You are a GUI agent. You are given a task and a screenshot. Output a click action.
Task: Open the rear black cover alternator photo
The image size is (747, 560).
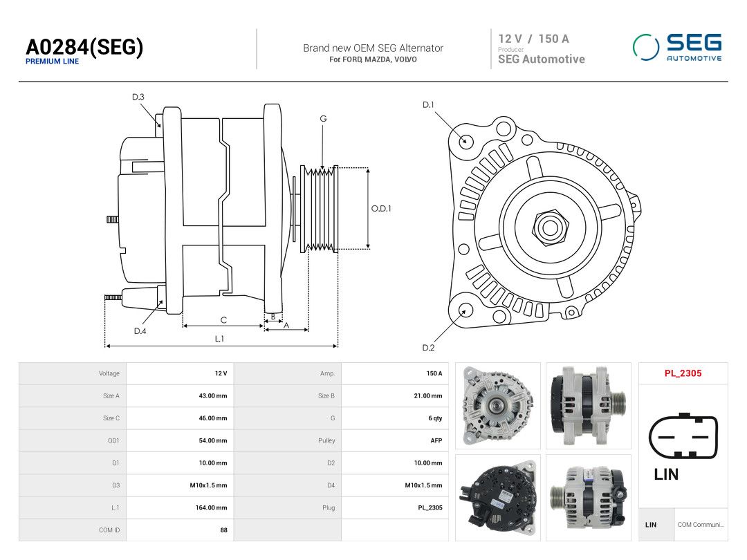pos(498,498)
